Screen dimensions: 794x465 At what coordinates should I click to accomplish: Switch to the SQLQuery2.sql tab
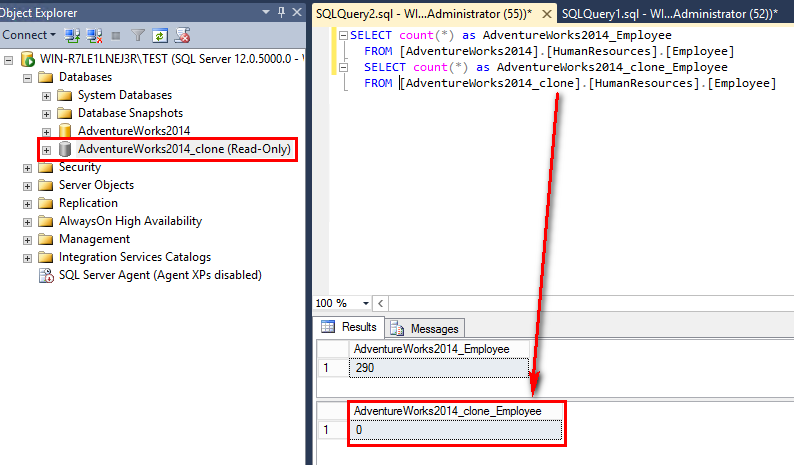pos(424,14)
